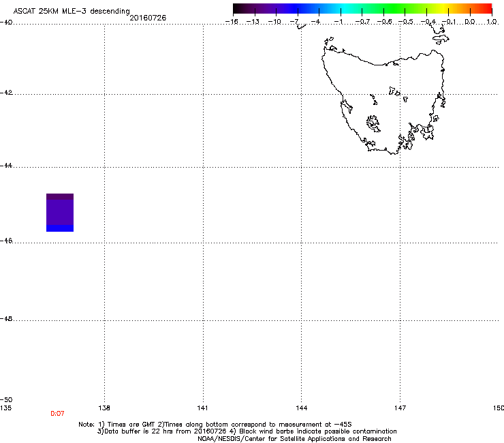Click the NOAA/NESDIS credit line
The height and width of the screenshot is (443, 504).
tap(294, 439)
